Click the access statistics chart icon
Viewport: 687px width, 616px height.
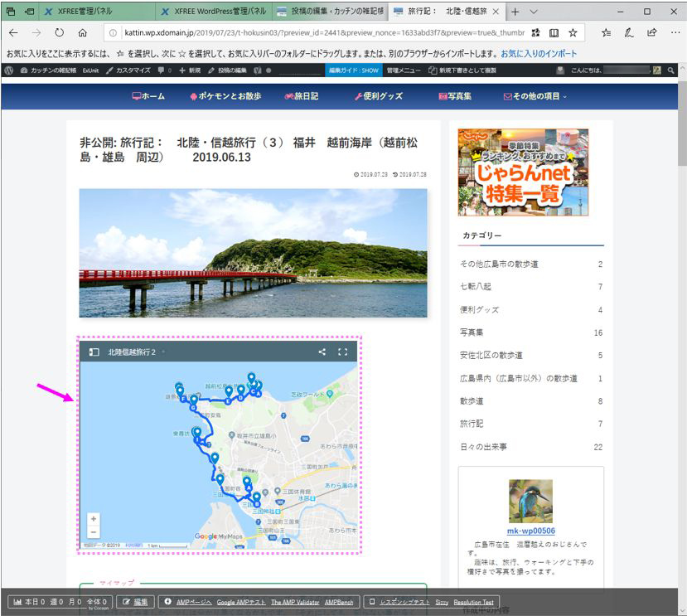[x=17, y=602]
